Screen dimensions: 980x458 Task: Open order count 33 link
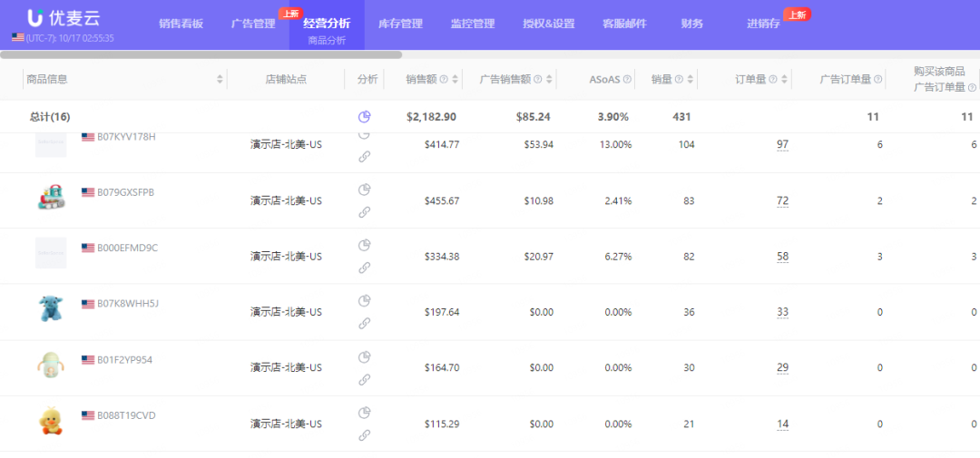782,312
